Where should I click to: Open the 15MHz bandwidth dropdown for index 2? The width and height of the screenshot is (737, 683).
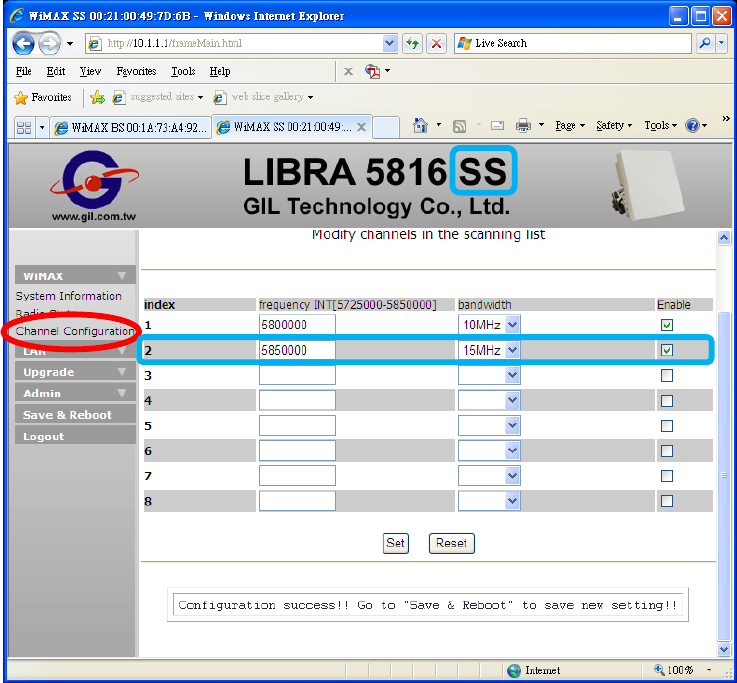pos(489,350)
